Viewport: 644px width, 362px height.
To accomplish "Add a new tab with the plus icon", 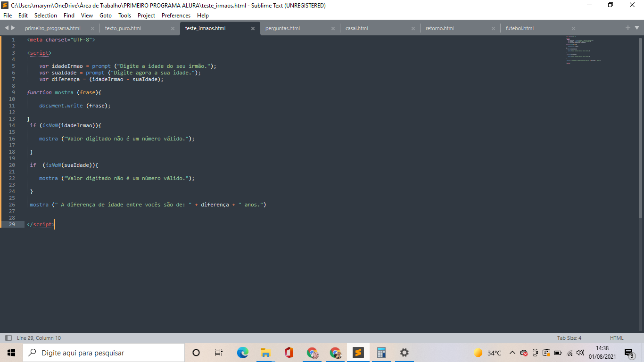I will (x=628, y=28).
